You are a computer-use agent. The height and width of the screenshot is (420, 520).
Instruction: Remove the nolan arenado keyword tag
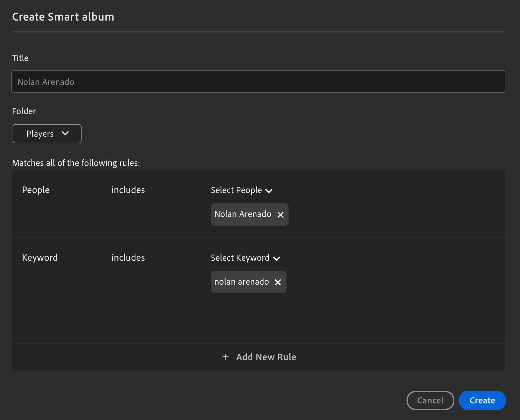coord(278,282)
